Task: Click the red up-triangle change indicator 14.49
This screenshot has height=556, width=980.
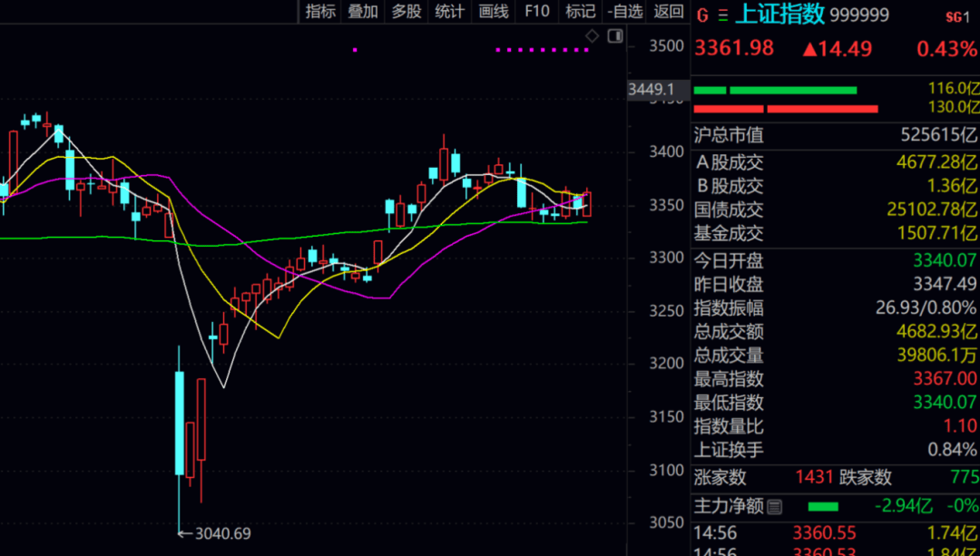Action: (x=837, y=48)
